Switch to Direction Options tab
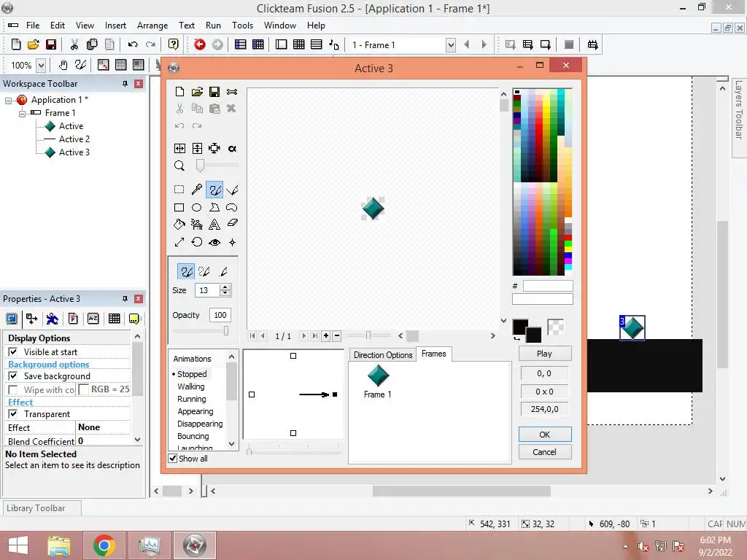The image size is (747, 560). 383,355
